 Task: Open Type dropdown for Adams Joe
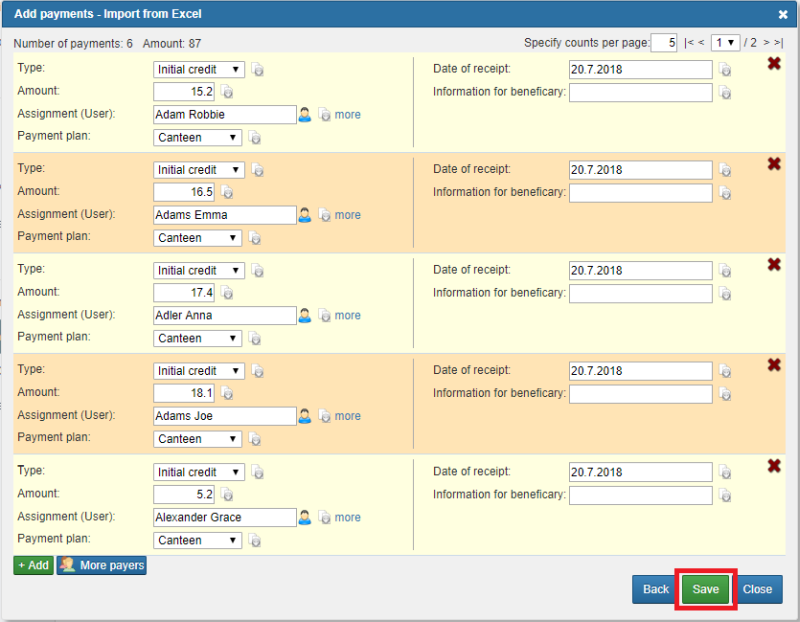point(198,371)
